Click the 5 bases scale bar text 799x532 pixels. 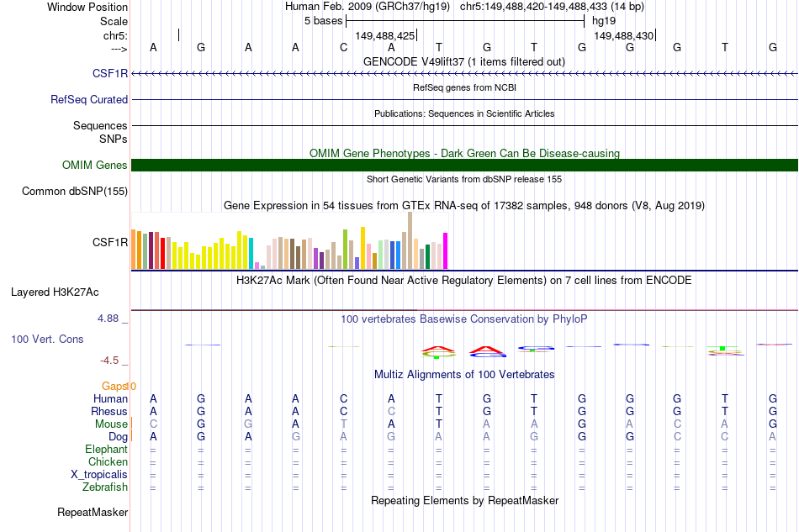(x=324, y=21)
